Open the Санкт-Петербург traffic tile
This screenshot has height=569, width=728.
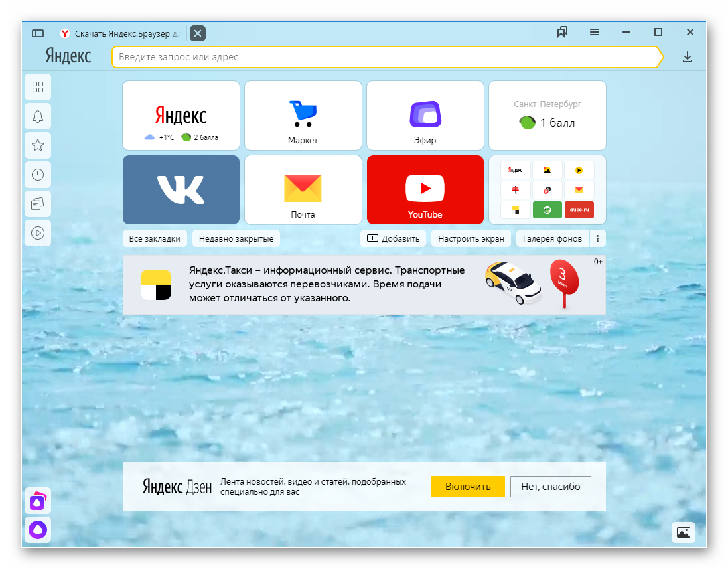[547, 116]
